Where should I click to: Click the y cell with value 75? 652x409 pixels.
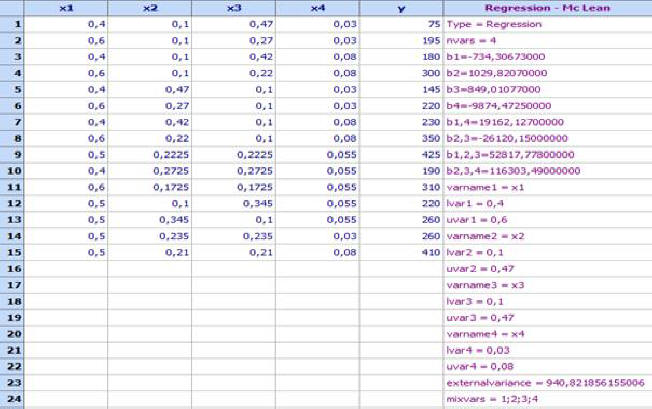point(400,23)
